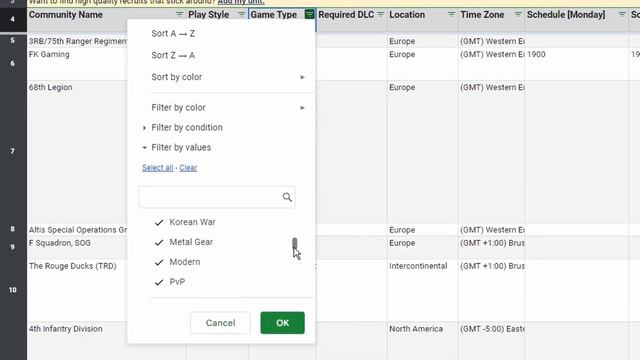Select the F Squadron, SOG cell
Image resolution: width=640 pixels, height=360 pixels.
(x=77, y=247)
